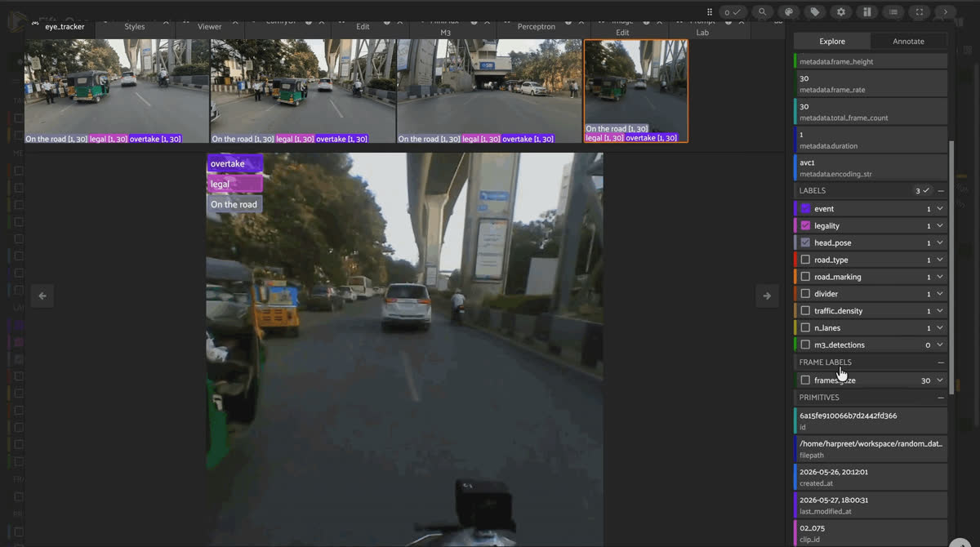Go to next sample with the right arrow
The width and height of the screenshot is (980, 547).
(x=766, y=296)
